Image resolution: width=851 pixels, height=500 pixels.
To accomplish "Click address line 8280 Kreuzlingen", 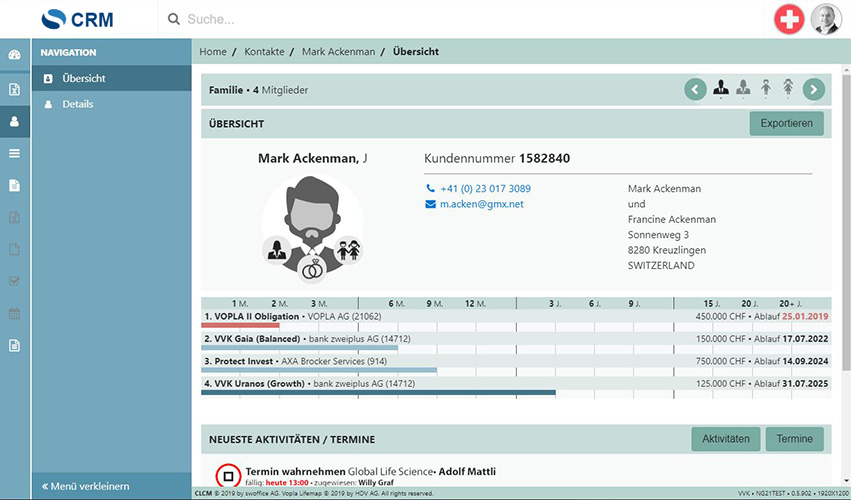I will [667, 250].
